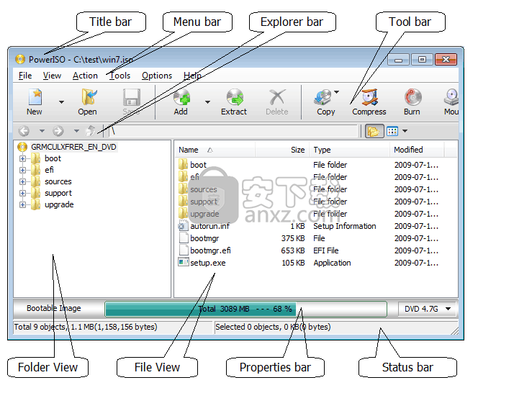Click the Open toolbar icon
Image resolution: width=532 pixels, height=393 pixels.
89,97
